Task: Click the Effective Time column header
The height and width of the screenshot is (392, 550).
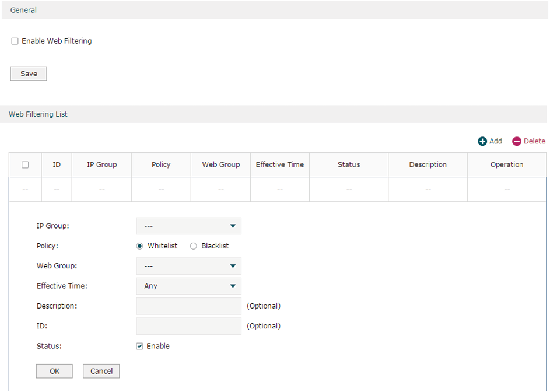Action: pyautogui.click(x=280, y=164)
